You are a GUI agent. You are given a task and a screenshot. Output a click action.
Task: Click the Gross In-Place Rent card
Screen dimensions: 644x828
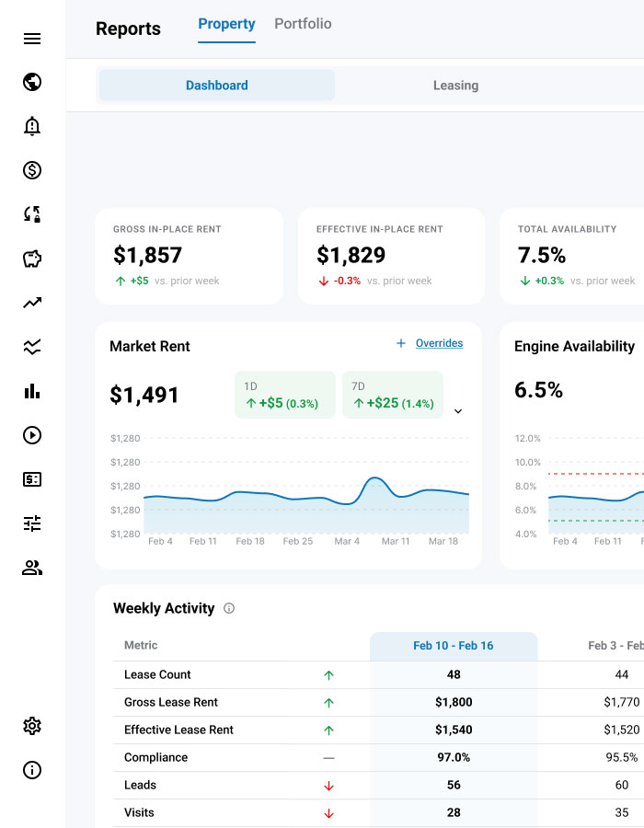tap(189, 256)
